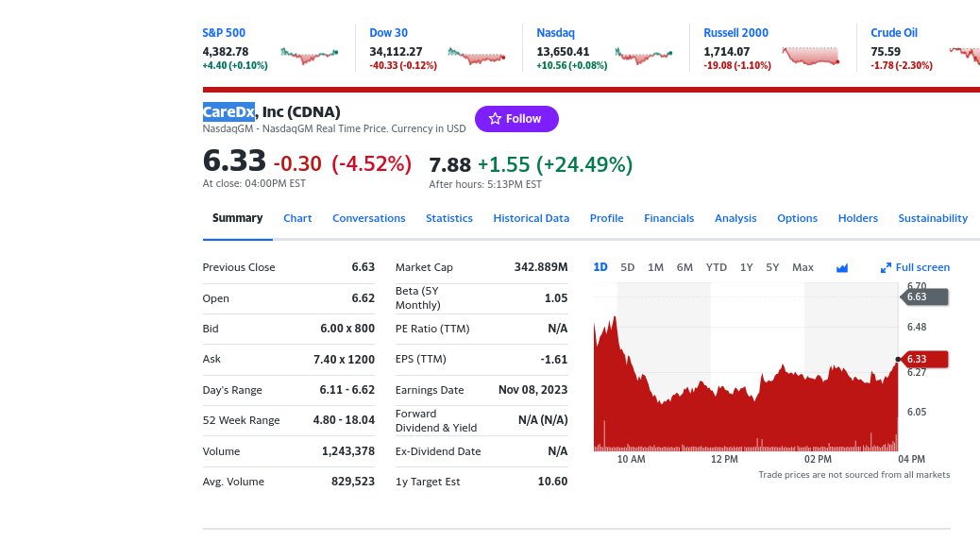Click the Previous Close value 6.63
This screenshot has width=980, height=542.
pos(363,267)
